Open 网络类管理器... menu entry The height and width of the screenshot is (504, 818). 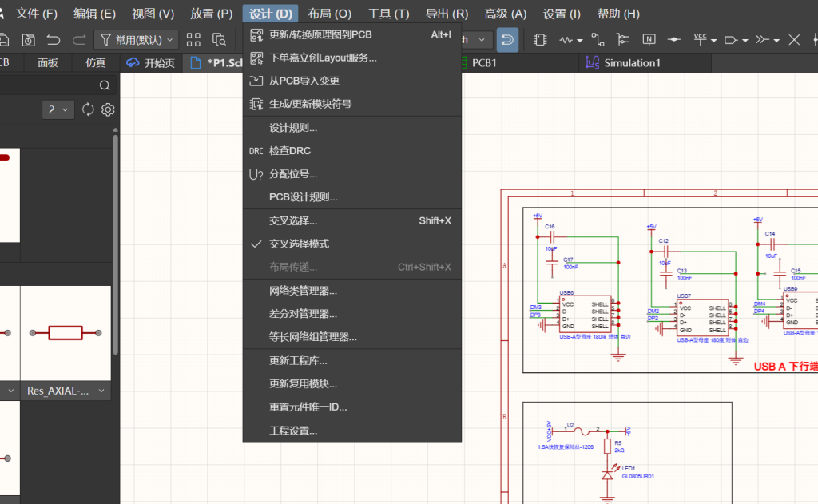tap(352, 291)
